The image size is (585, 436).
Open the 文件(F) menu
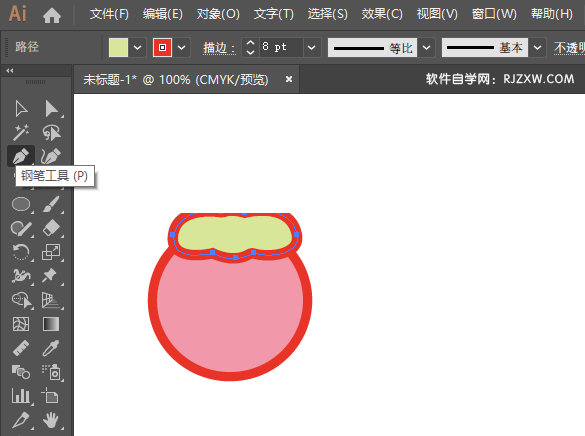(x=109, y=14)
